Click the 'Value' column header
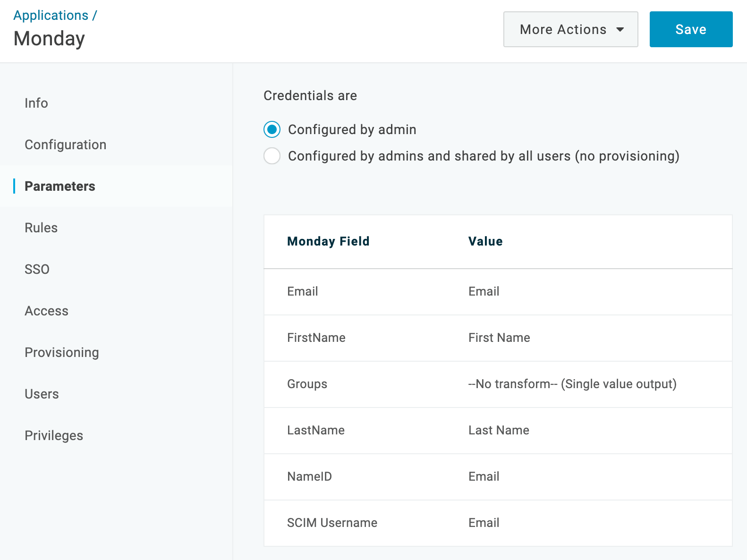Screen dimensions: 747x560 pos(485,241)
